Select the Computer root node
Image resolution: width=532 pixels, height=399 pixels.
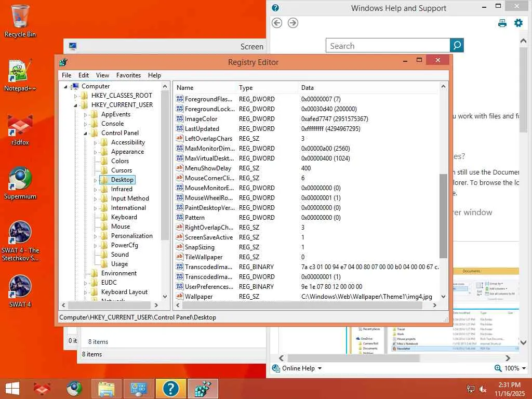[x=96, y=86]
